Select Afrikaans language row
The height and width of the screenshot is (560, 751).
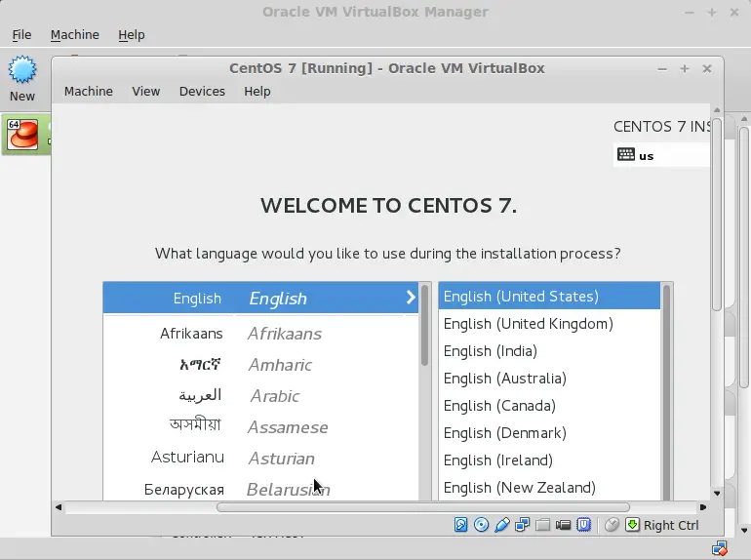tap(260, 334)
